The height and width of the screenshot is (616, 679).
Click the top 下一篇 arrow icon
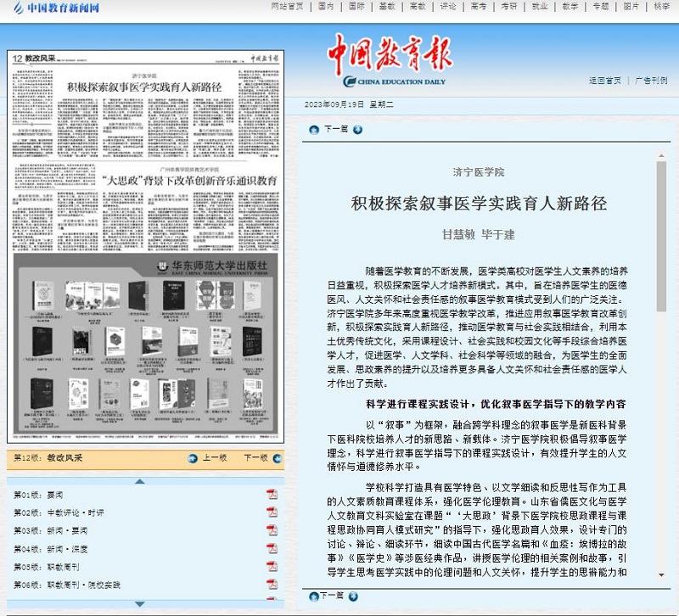357,130
